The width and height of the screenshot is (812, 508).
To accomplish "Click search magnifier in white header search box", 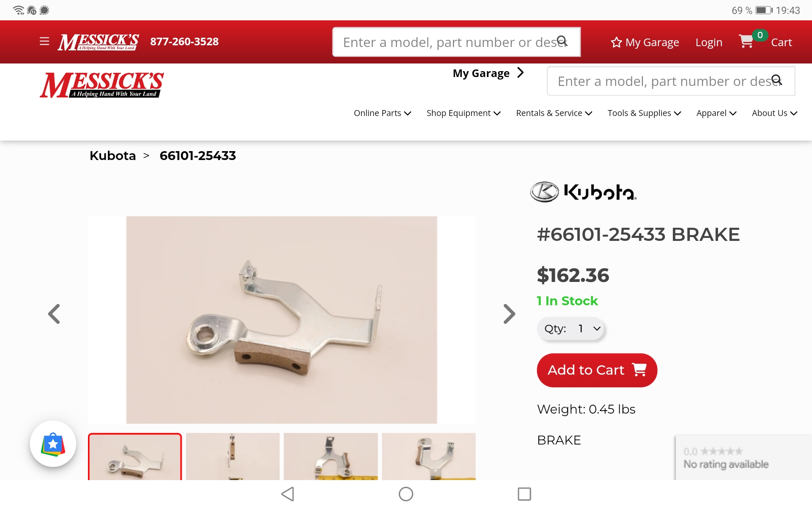I will click(x=777, y=80).
